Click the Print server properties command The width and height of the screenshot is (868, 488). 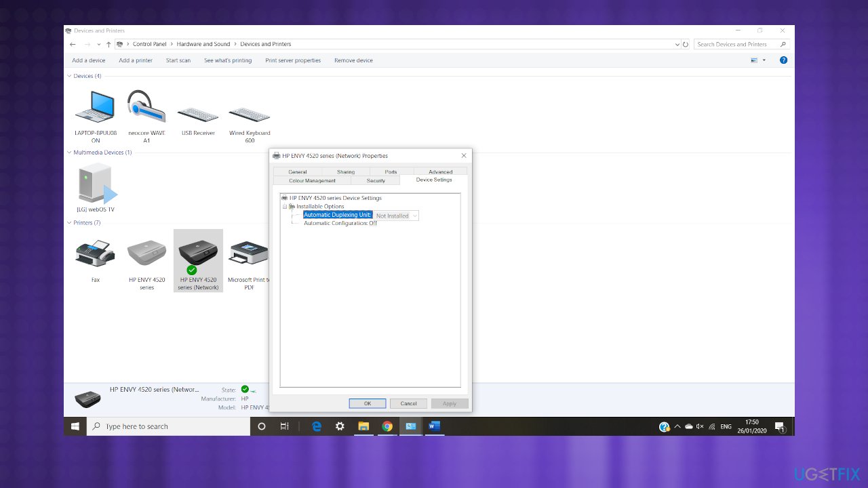292,60
